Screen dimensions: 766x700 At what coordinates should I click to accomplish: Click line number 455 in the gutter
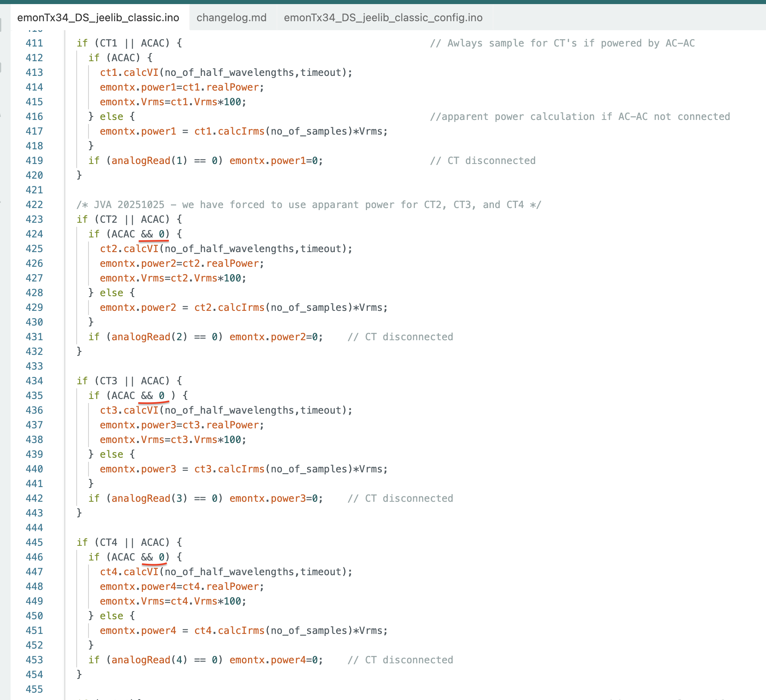point(34,689)
